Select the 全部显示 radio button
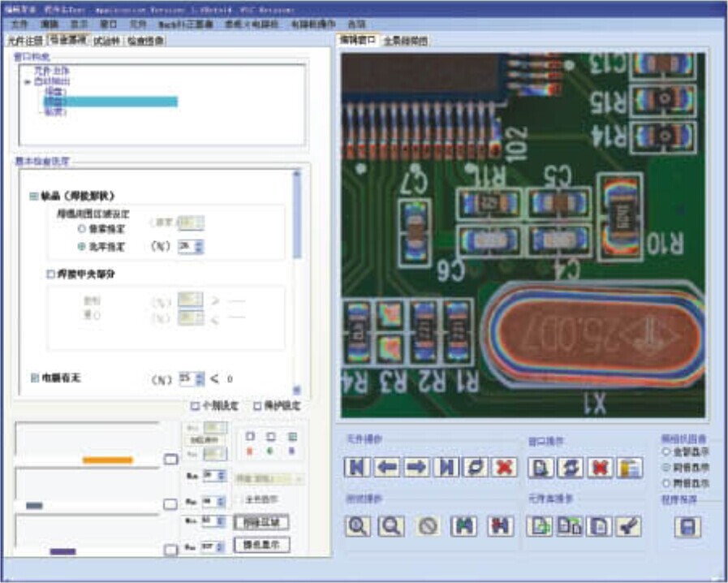Screen dimensions: 728x583 tap(668, 451)
